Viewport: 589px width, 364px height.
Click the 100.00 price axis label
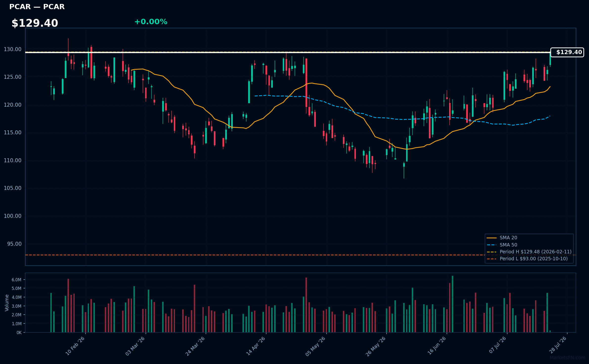tap(13, 216)
